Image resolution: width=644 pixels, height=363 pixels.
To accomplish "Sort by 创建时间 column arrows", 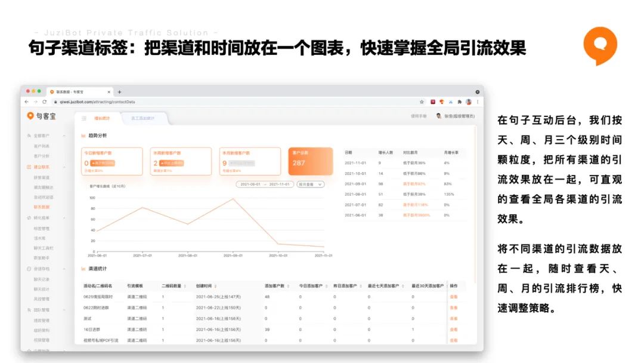I will pyautogui.click(x=216, y=286).
